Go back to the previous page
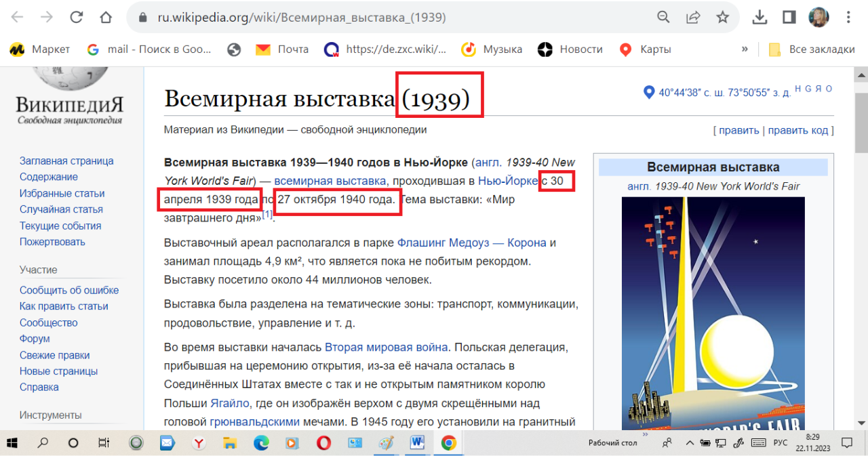 pyautogui.click(x=18, y=18)
